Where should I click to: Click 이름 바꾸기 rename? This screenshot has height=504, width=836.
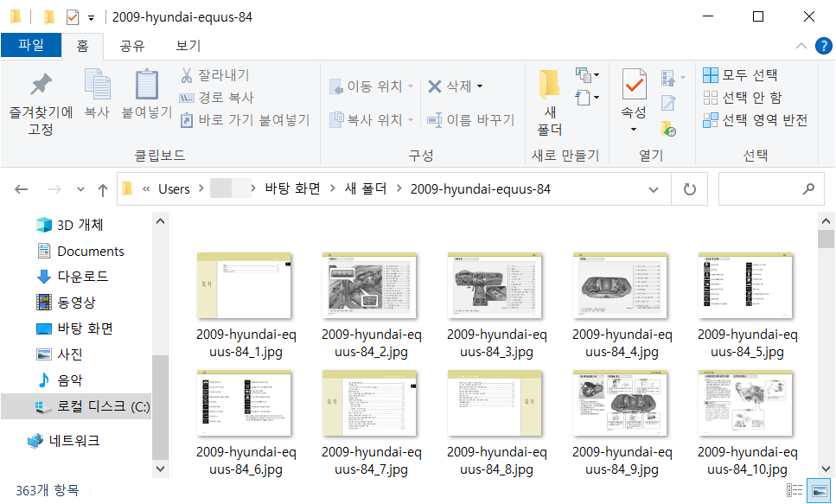[471, 120]
